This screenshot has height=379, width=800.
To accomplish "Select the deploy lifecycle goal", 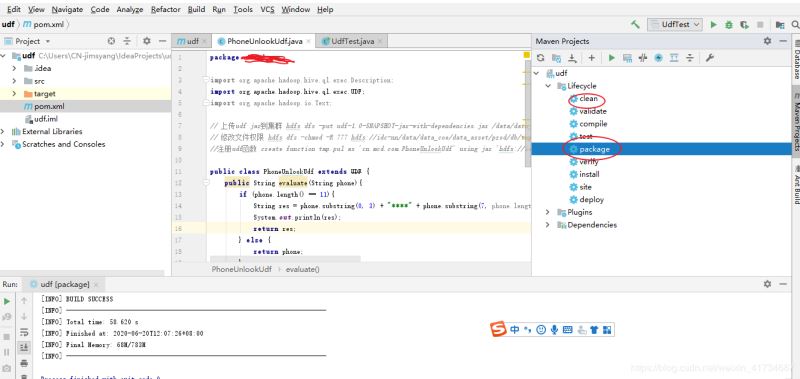I will pos(591,199).
